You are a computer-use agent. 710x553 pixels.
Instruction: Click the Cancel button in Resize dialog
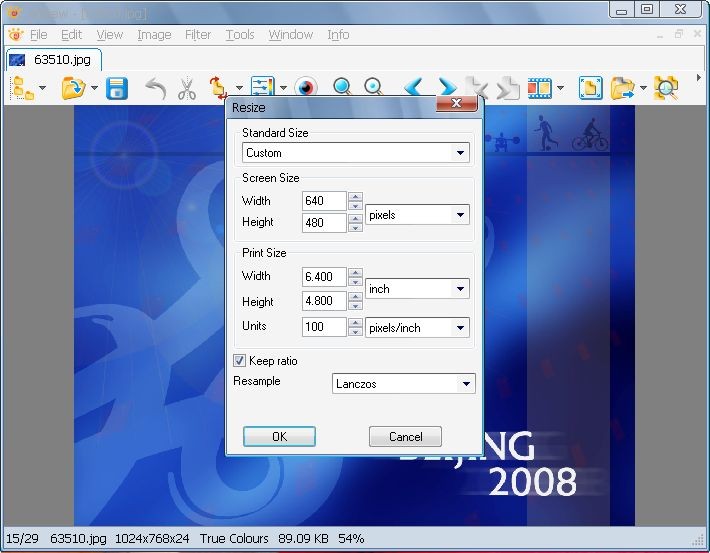pyautogui.click(x=405, y=436)
